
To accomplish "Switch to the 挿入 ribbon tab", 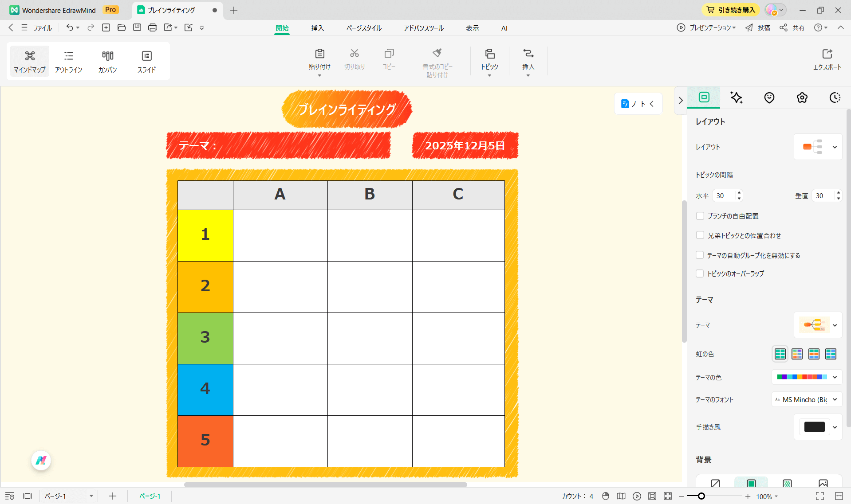I will click(317, 27).
